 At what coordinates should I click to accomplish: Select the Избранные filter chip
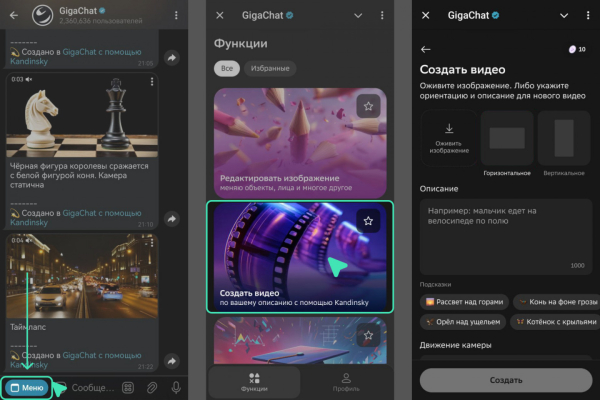[x=270, y=68]
